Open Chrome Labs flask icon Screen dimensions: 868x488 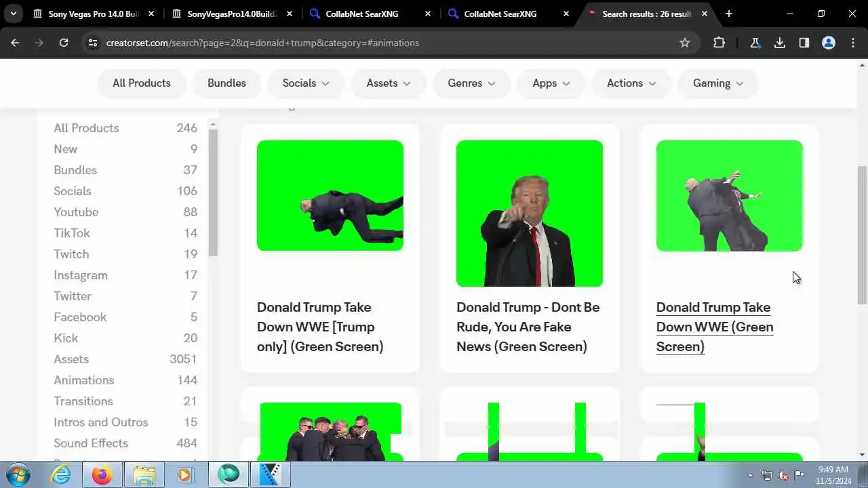pos(755,43)
